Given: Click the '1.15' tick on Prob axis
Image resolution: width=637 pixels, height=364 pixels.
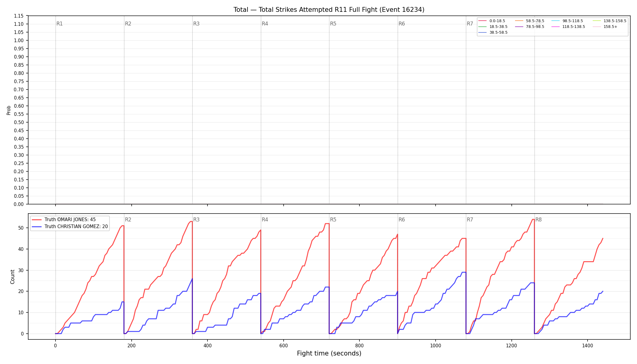Looking at the screenshot, I should click(x=19, y=16).
